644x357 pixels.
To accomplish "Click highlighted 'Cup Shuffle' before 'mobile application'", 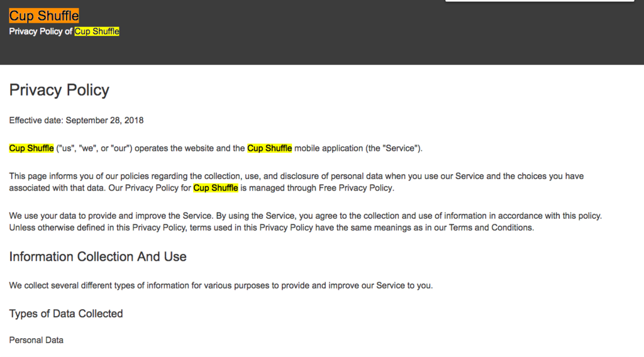I will pos(269,148).
